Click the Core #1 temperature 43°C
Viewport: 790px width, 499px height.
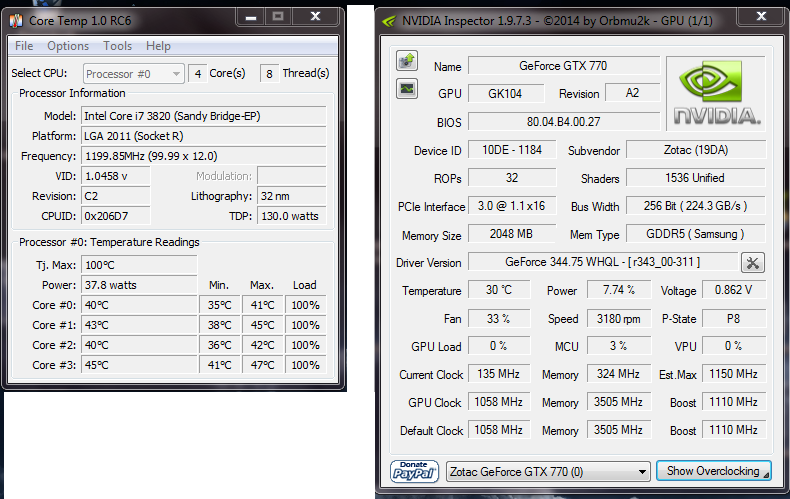139,325
